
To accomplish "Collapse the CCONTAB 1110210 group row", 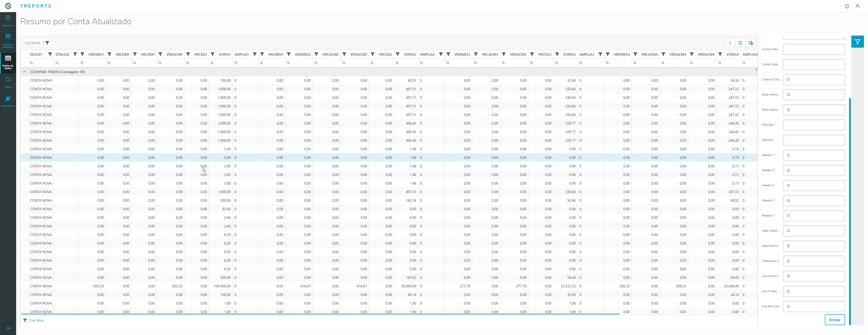I will pos(24,72).
